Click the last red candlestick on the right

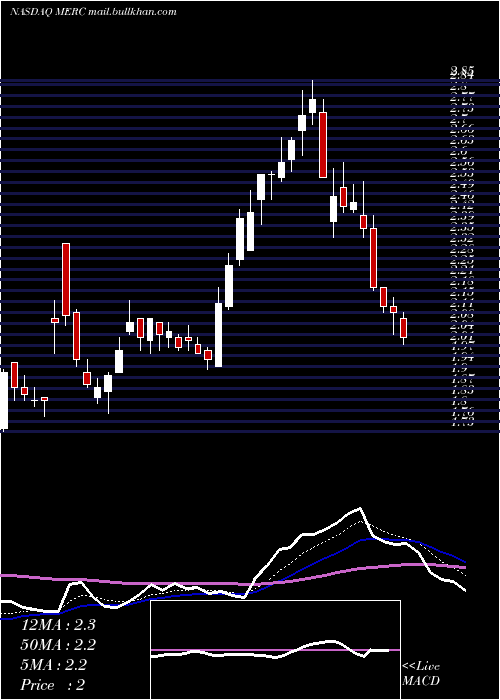pos(404,328)
